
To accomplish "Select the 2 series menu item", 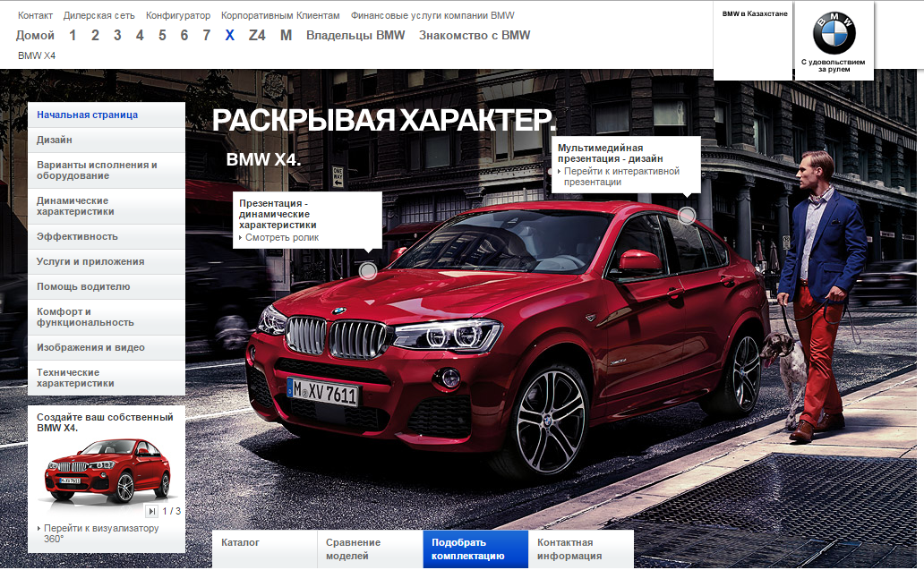I will click(95, 35).
